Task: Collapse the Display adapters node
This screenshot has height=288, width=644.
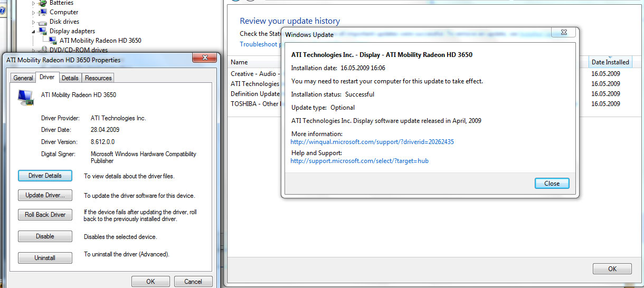Action: (34, 31)
